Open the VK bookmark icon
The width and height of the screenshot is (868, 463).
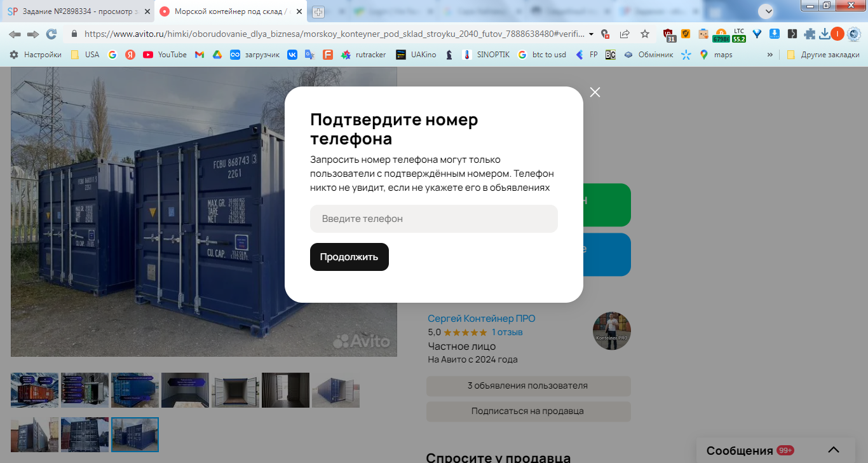click(292, 55)
